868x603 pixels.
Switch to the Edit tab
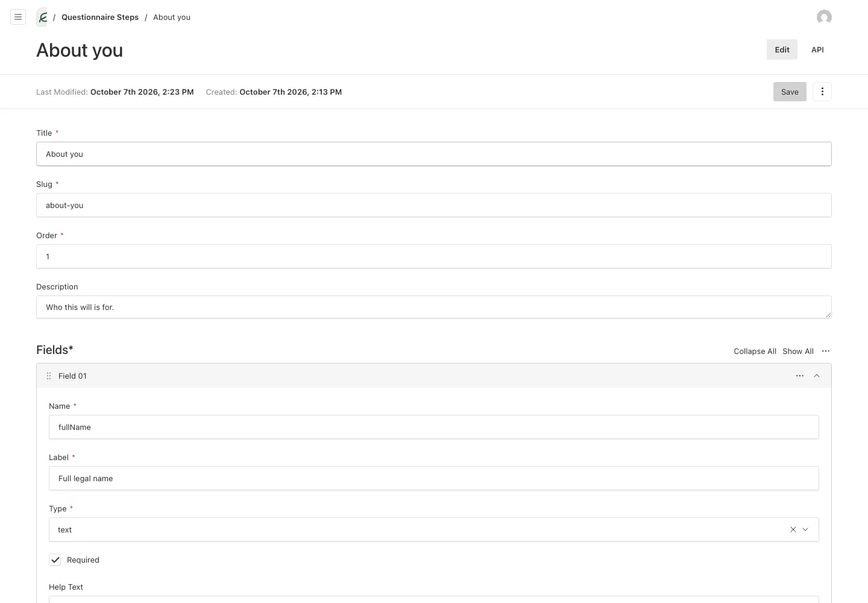tap(782, 49)
